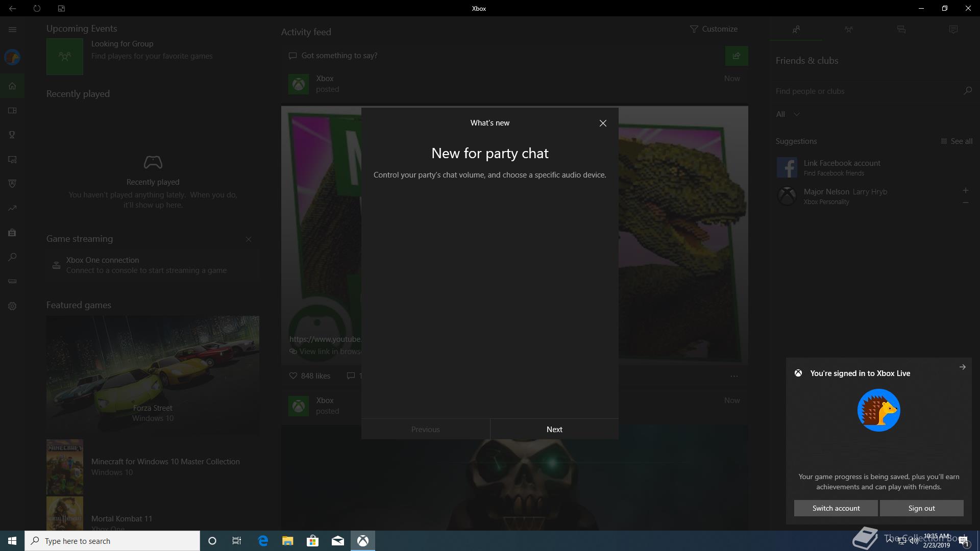This screenshot has width=980, height=551.
Task: Open the Windows Start menu
Action: [x=12, y=541]
